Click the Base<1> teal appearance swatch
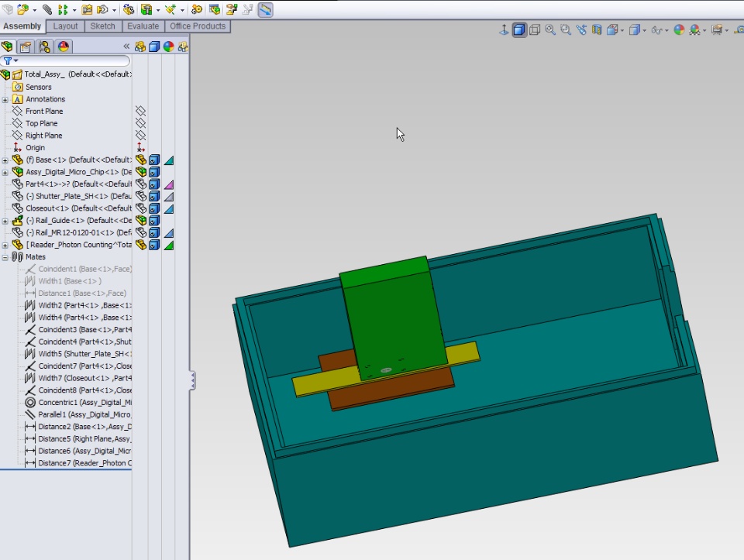The width and height of the screenshot is (744, 560). click(x=168, y=160)
